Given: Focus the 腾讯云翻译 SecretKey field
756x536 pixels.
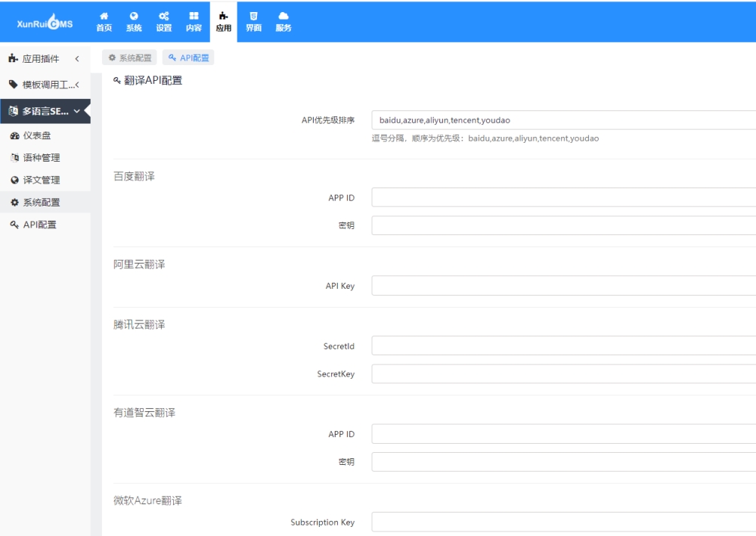Looking at the screenshot, I should point(564,373).
